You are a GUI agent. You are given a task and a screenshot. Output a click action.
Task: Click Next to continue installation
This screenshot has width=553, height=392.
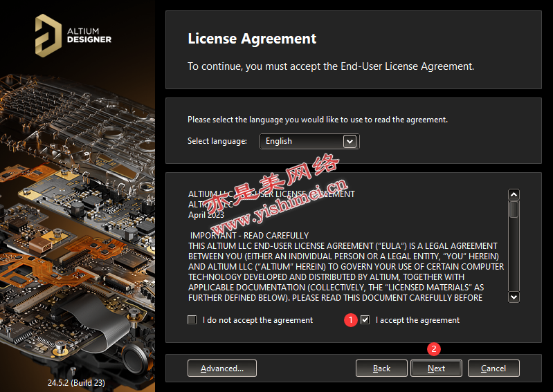click(x=436, y=368)
